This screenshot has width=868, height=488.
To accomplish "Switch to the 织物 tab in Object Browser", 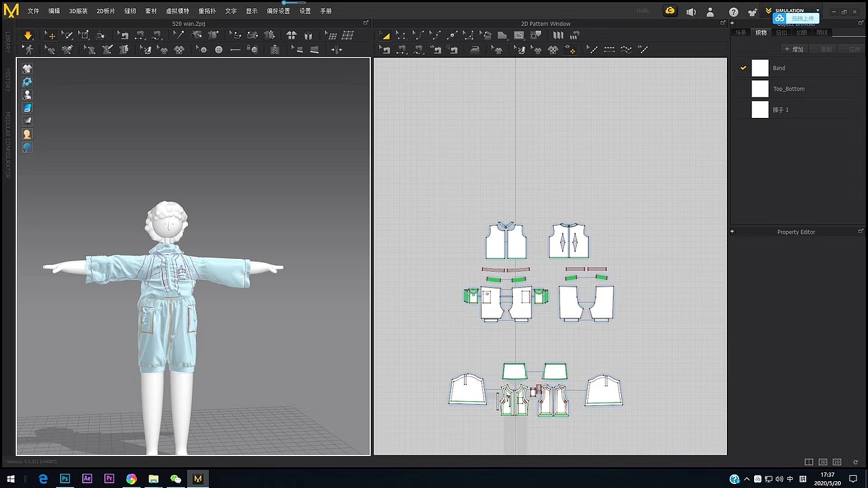I will point(761,33).
